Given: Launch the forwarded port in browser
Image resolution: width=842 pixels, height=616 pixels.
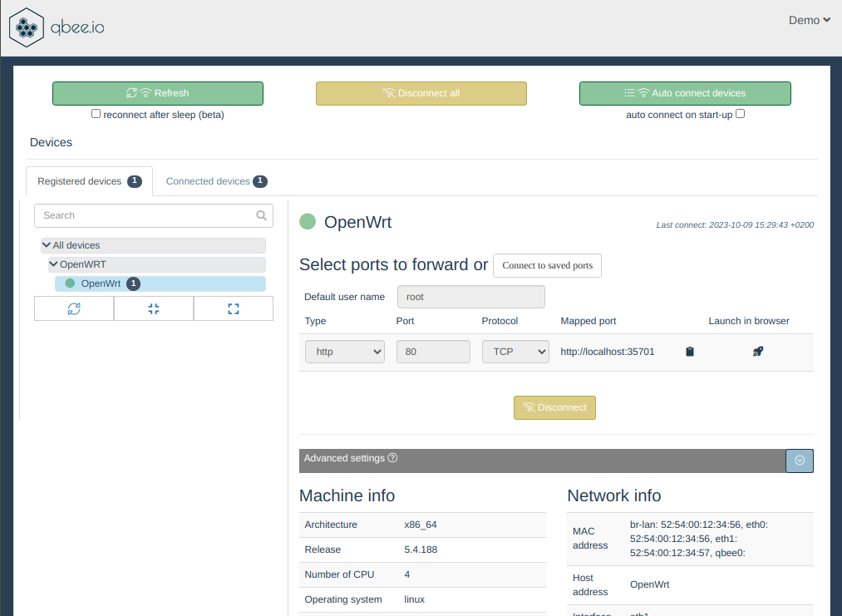Looking at the screenshot, I should coord(757,351).
